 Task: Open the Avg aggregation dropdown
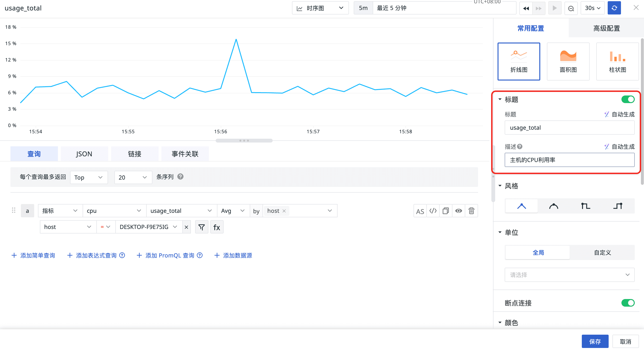tap(233, 211)
